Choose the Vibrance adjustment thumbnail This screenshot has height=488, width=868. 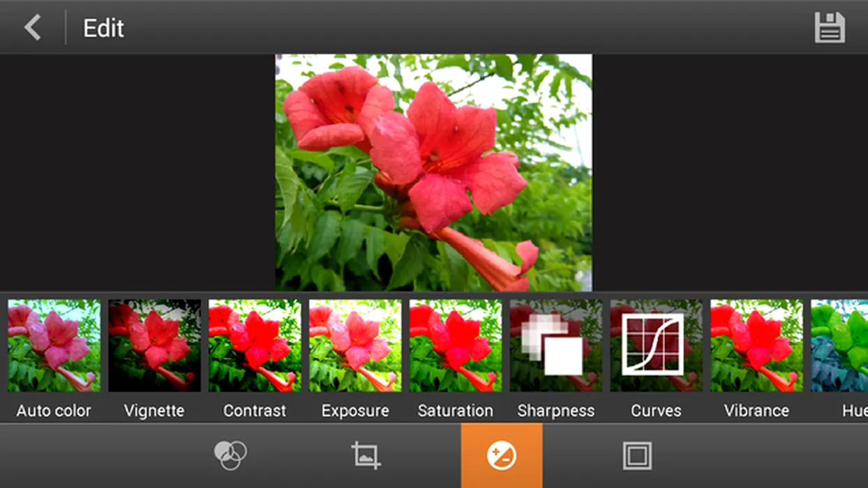757,346
